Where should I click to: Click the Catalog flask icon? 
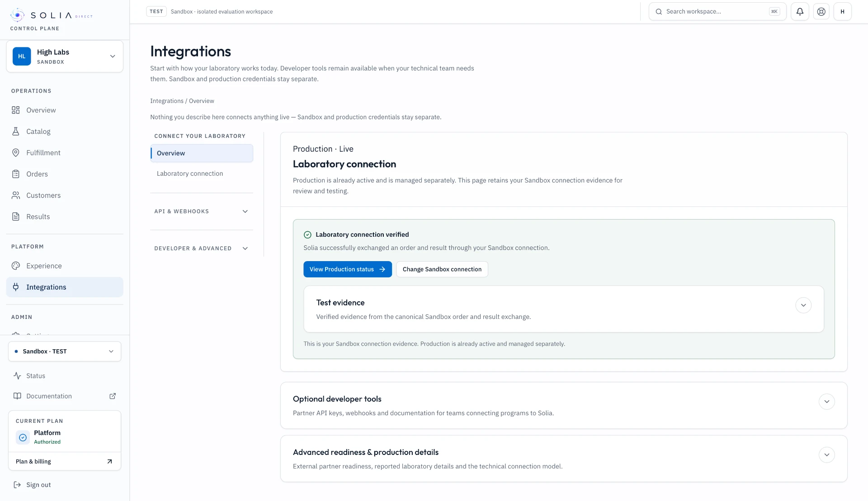click(16, 131)
